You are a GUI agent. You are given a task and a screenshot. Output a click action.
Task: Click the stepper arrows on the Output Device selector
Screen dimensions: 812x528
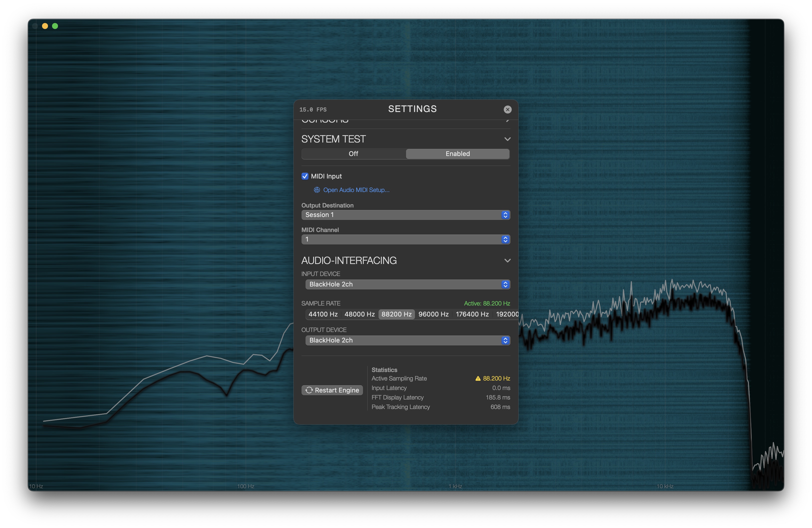[505, 340]
